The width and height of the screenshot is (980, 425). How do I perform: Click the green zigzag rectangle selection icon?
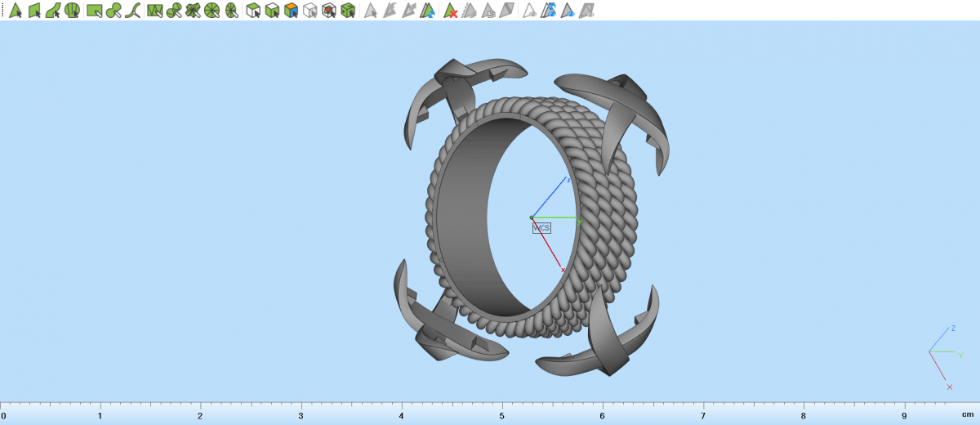coord(154,11)
